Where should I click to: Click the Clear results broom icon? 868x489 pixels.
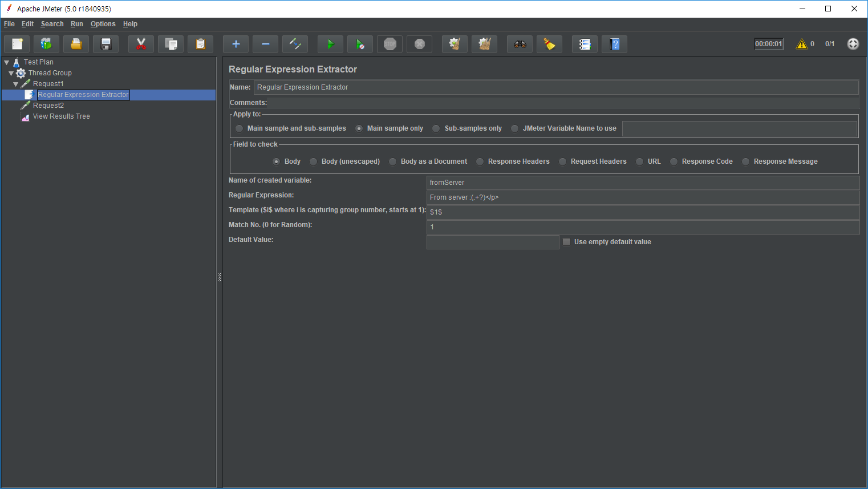point(455,44)
